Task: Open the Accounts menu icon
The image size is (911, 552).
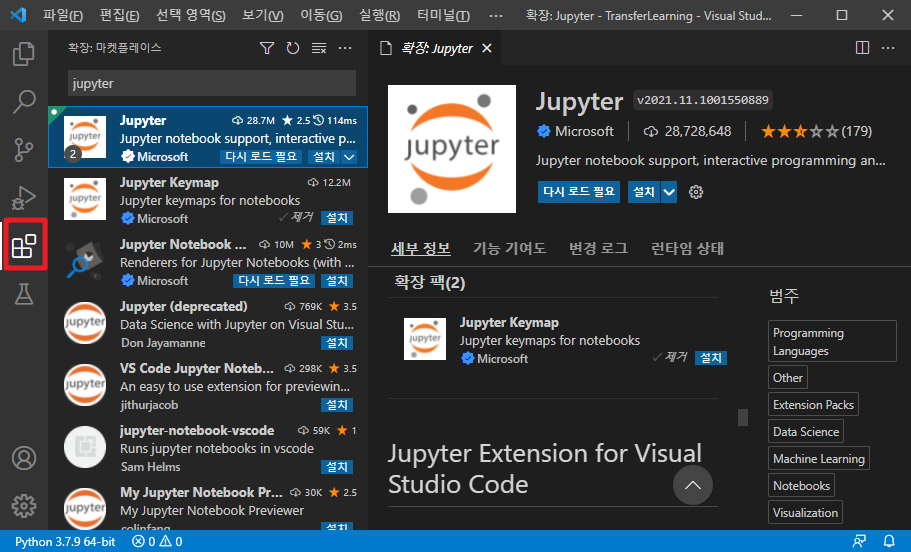Action: 24,458
